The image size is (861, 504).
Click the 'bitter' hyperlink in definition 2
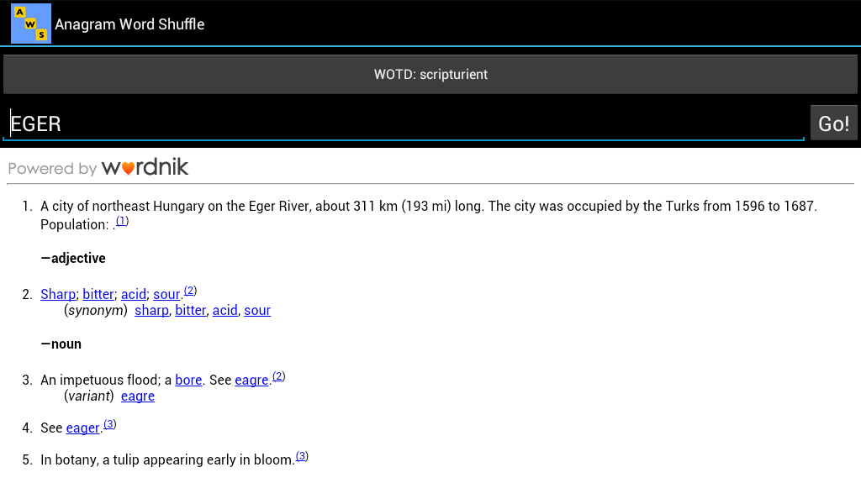(x=98, y=294)
